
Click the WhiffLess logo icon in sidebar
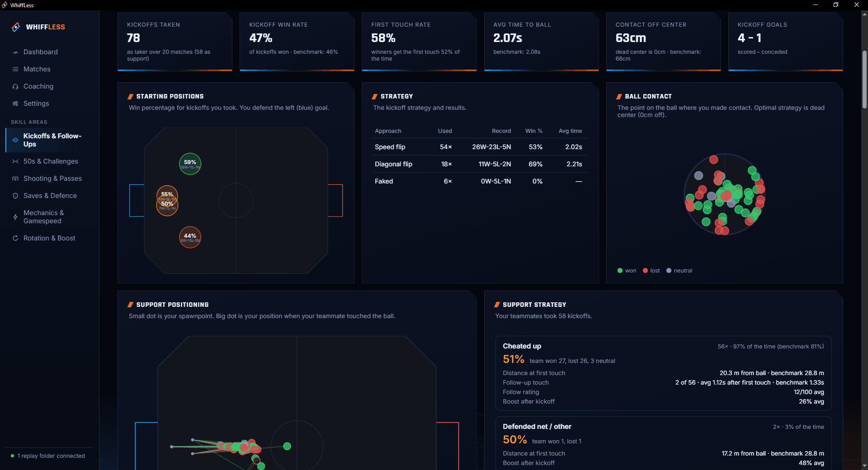pyautogui.click(x=16, y=27)
